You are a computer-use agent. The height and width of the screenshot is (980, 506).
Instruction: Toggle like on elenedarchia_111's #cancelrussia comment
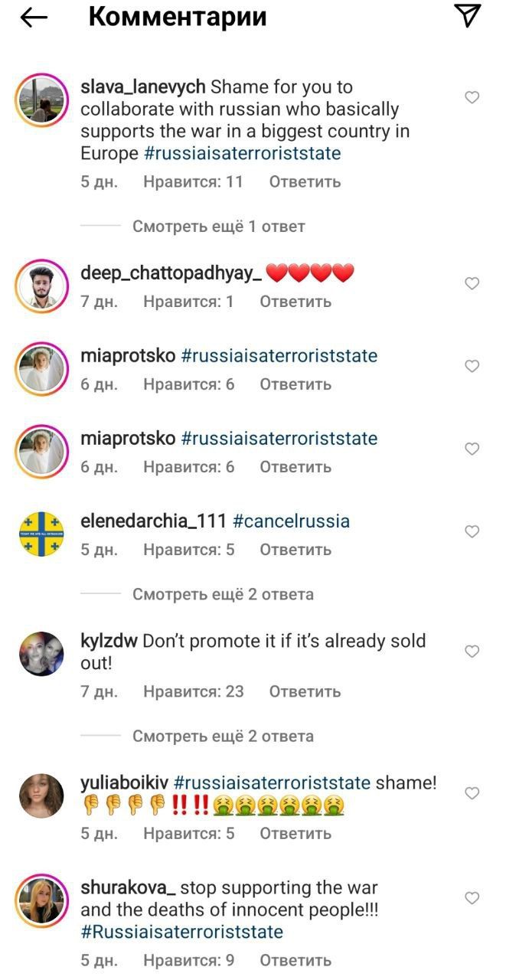[x=472, y=531]
